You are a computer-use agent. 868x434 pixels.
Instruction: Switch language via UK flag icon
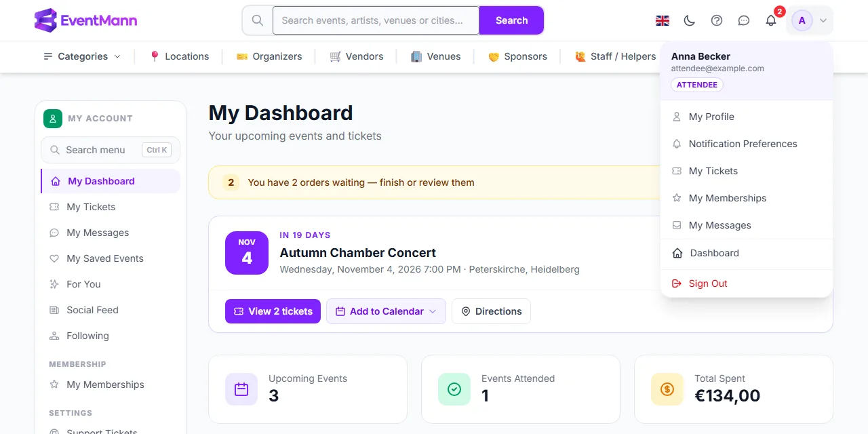[663, 20]
